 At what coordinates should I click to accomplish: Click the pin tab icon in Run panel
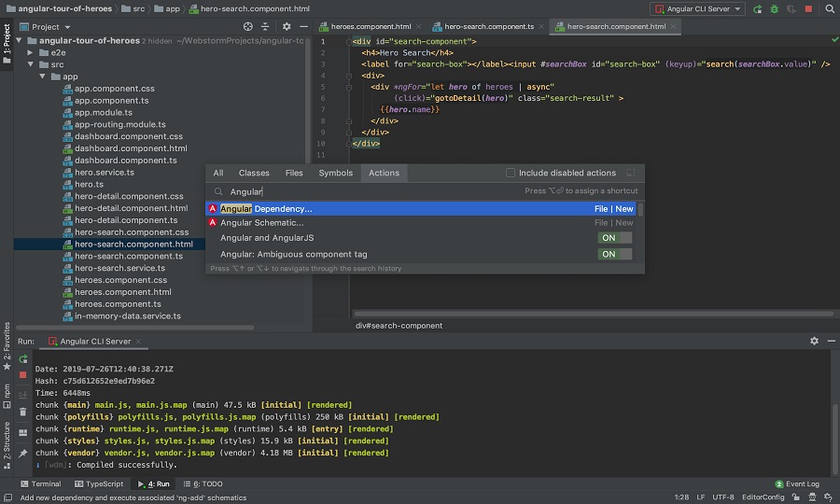[22, 453]
